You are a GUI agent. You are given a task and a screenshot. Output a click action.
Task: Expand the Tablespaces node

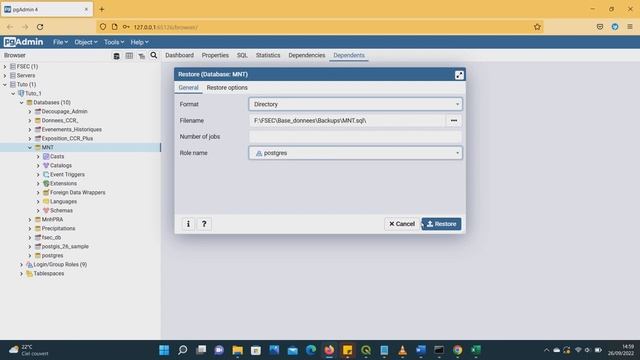22,273
